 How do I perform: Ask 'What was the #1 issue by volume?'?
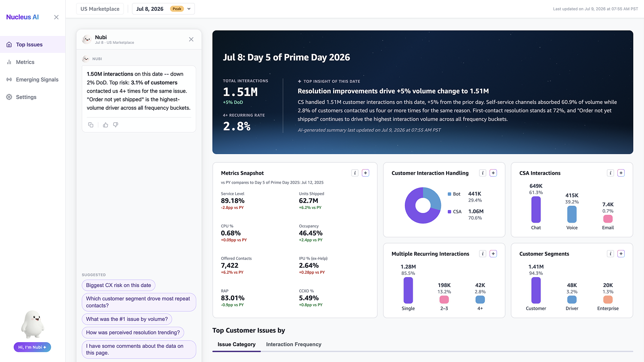click(127, 319)
